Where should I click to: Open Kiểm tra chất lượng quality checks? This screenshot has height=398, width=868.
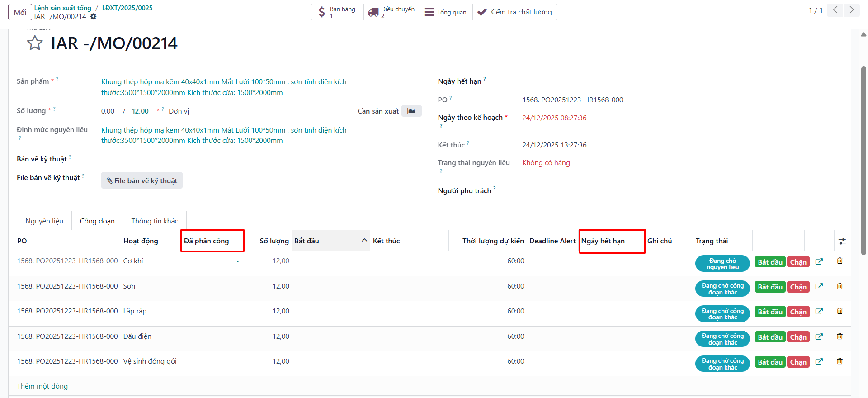click(x=514, y=12)
